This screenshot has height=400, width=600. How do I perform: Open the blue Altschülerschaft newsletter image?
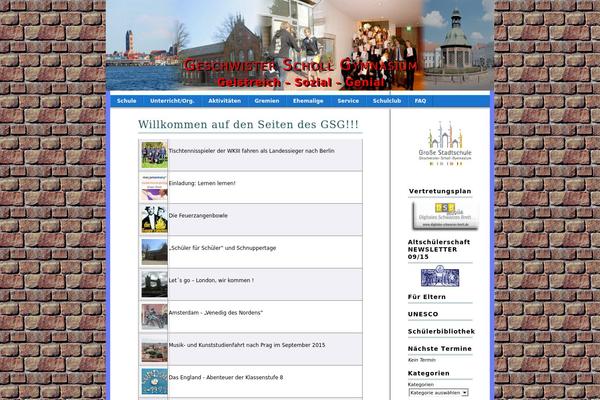[440, 276]
